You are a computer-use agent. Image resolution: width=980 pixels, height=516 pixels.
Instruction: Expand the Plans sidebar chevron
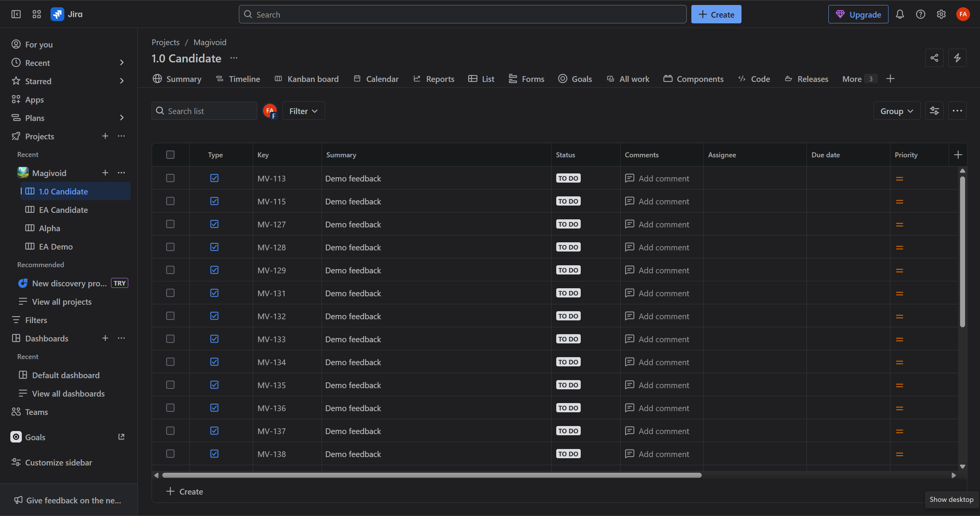tap(122, 118)
